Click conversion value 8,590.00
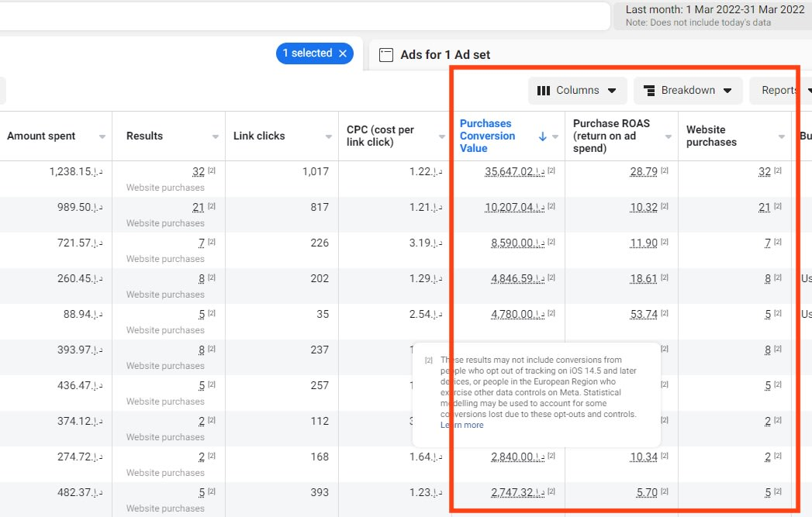This screenshot has height=517, width=812. (x=517, y=243)
